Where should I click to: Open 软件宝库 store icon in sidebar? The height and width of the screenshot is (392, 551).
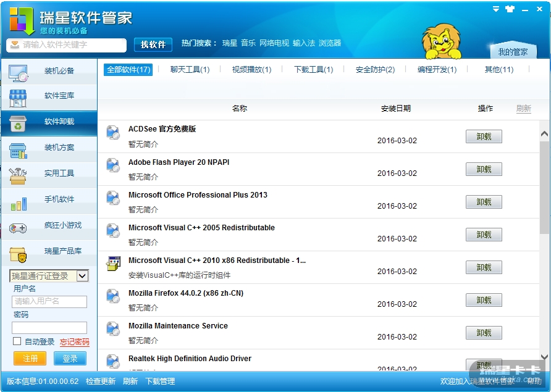point(18,98)
